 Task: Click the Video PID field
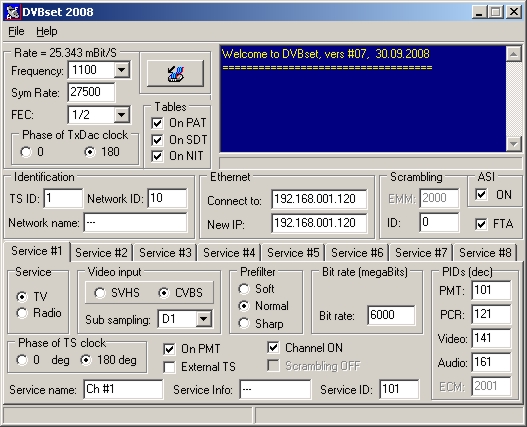tap(491, 338)
